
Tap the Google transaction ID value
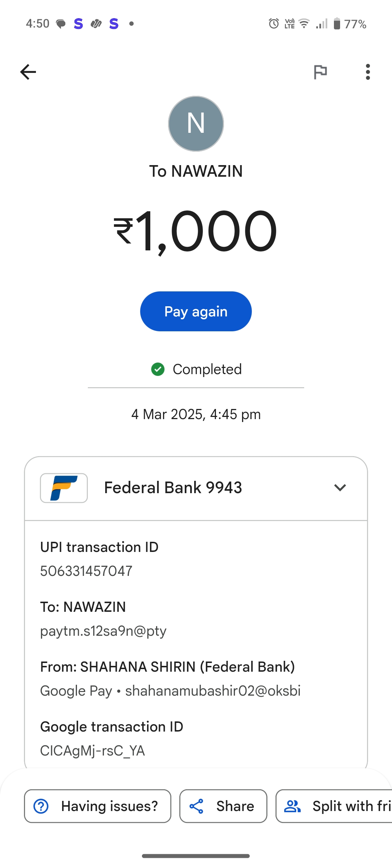tap(93, 750)
